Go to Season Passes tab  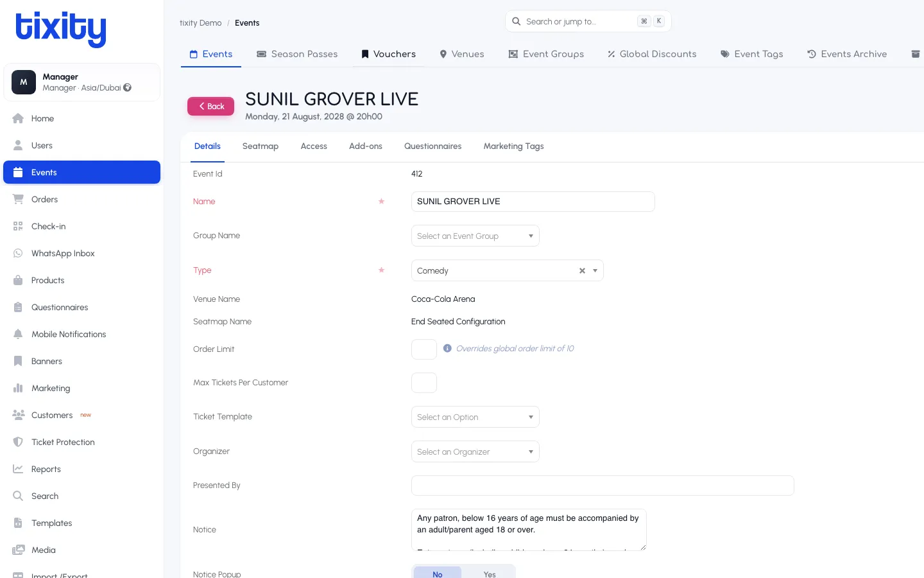click(297, 54)
